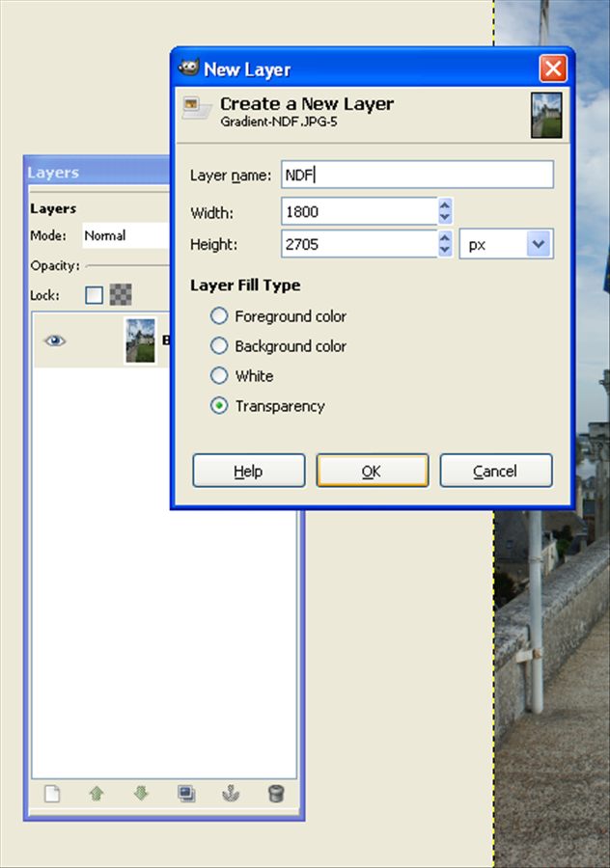Screen dimensions: 610x868
Task: Select the layer thumbnail in the Layers list
Action: (x=140, y=340)
